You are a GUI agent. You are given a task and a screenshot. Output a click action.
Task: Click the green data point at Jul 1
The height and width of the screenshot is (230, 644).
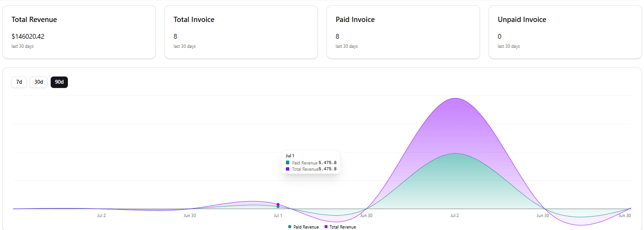pyautogui.click(x=278, y=207)
